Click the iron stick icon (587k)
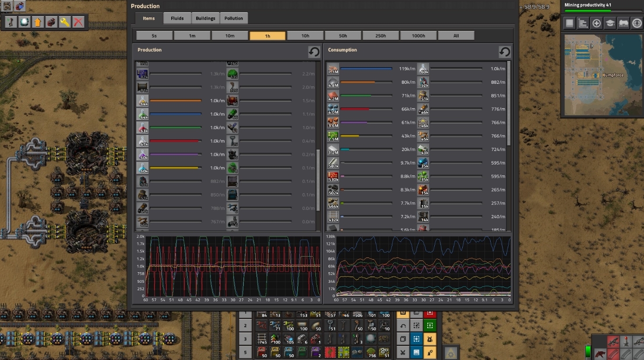The width and height of the screenshot is (644, 360). (x=333, y=163)
